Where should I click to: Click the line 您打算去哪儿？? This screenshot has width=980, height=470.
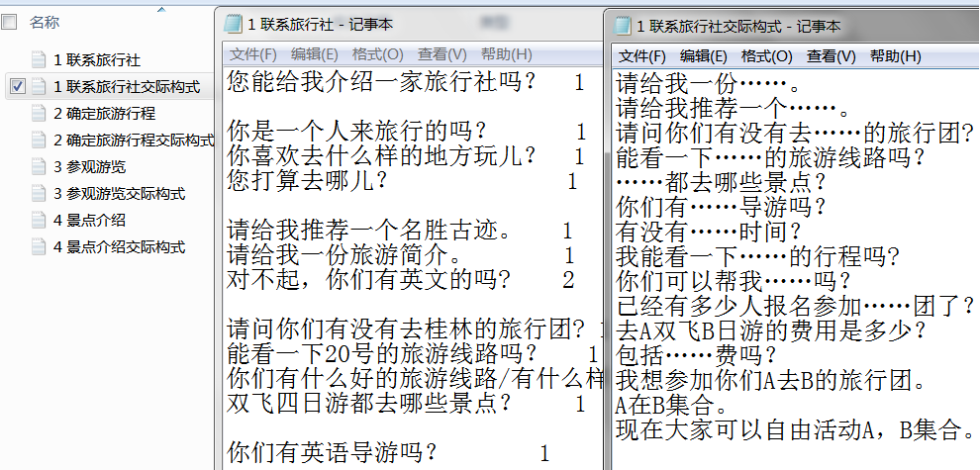pyautogui.click(x=307, y=181)
